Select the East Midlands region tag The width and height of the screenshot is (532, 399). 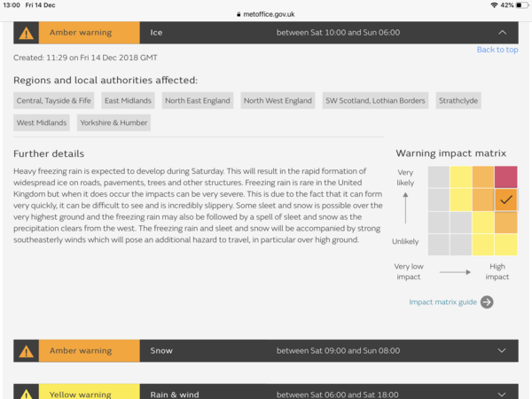click(x=128, y=100)
